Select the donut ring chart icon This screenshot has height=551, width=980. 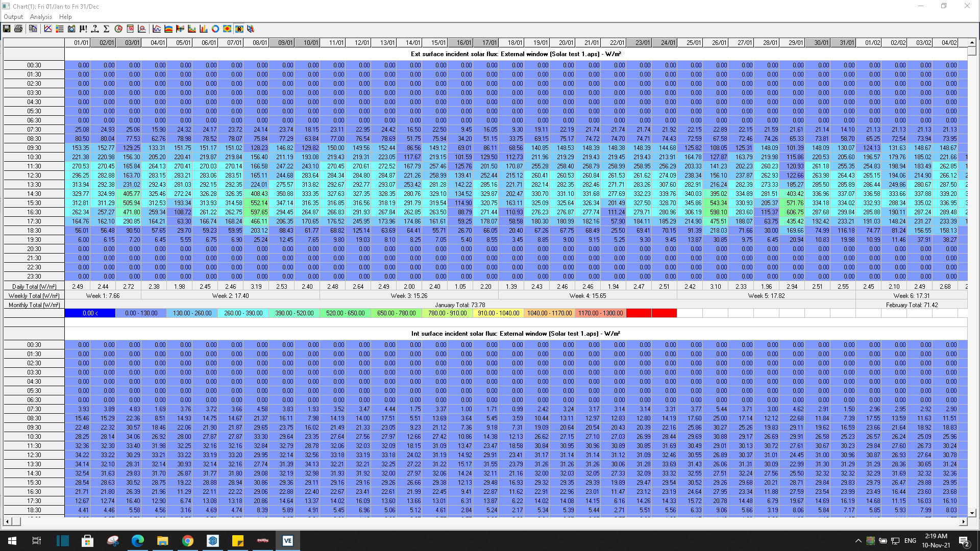tap(215, 29)
